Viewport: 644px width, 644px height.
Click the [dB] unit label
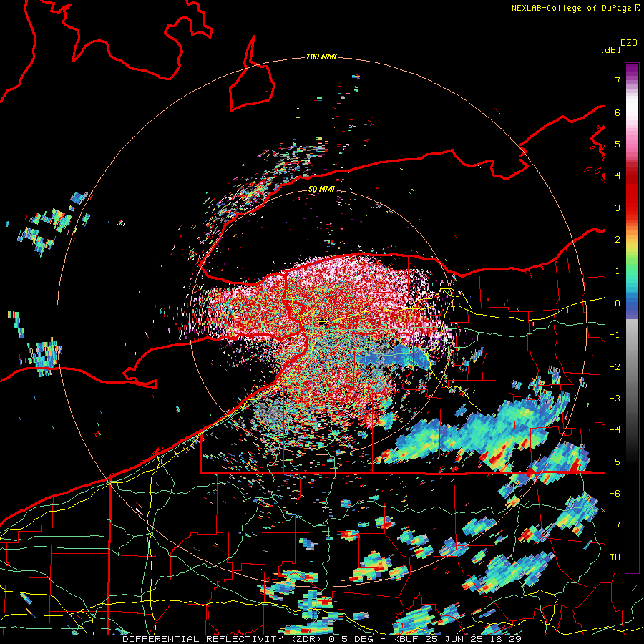point(610,49)
